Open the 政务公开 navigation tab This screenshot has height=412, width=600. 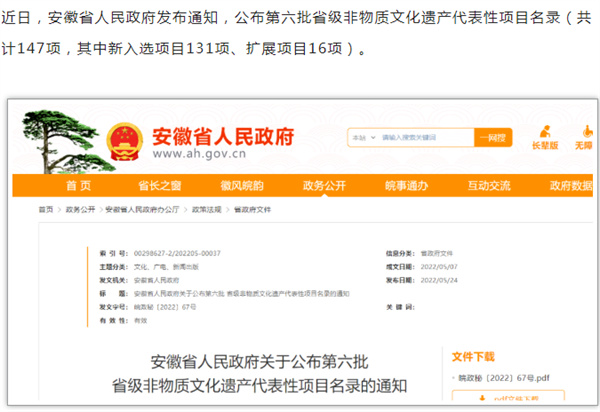[324, 186]
